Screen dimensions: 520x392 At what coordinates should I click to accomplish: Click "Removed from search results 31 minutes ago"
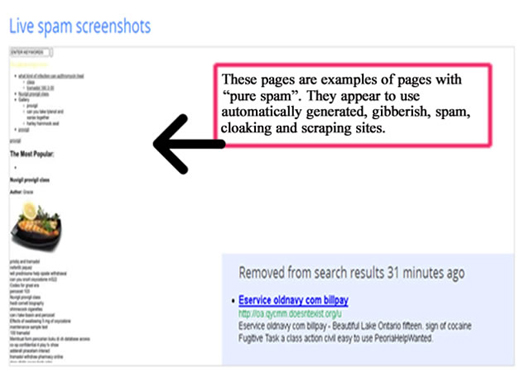coord(352,273)
